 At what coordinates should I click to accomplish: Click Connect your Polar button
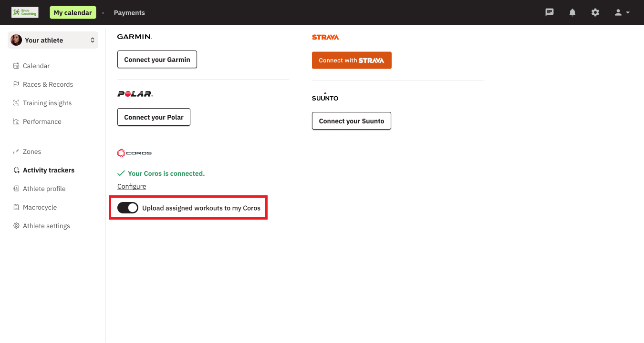(x=154, y=117)
